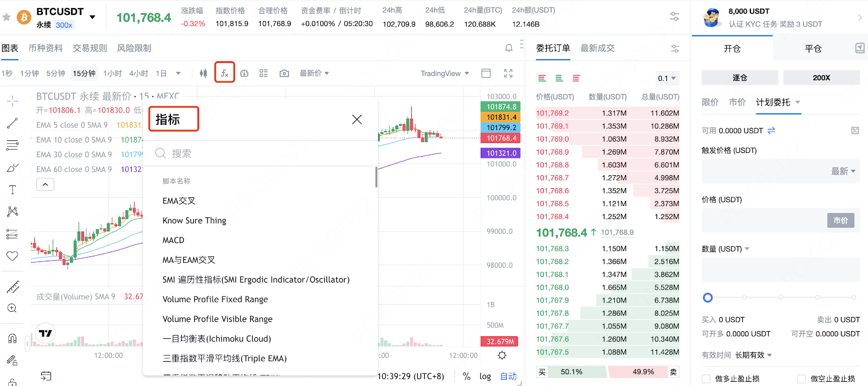868x386 pixels.
Task: Toggle log scale on chart
Action: (485, 376)
